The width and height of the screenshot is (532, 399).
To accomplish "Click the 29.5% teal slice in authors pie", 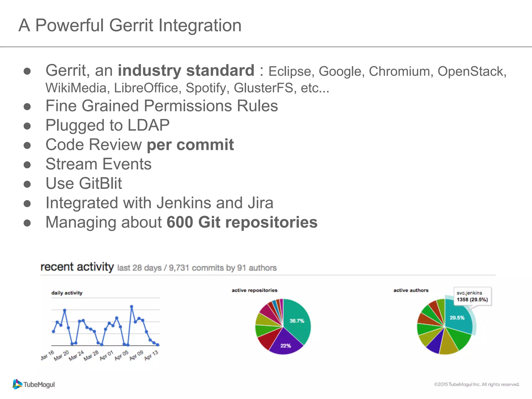I will coord(458,317).
